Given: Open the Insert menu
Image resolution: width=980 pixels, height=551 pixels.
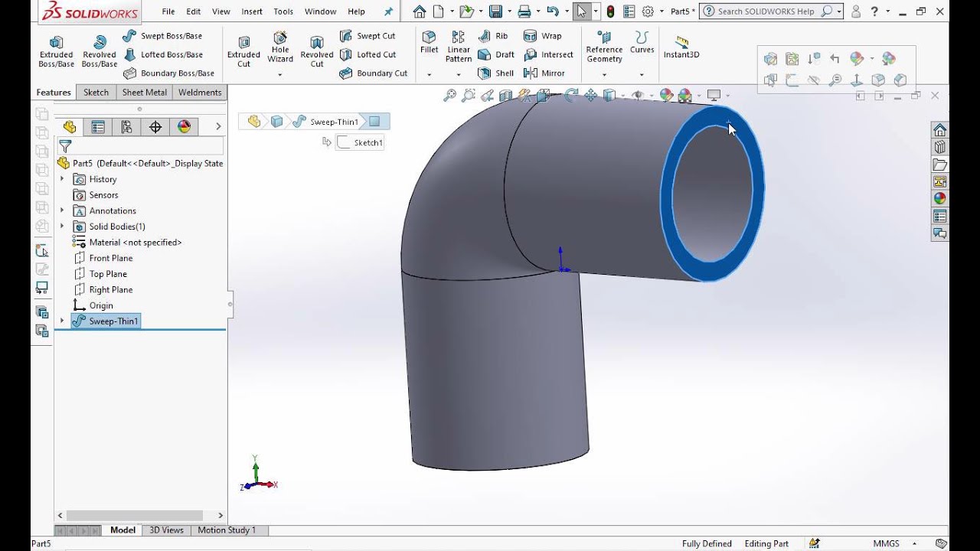Looking at the screenshot, I should pyautogui.click(x=252, y=11).
